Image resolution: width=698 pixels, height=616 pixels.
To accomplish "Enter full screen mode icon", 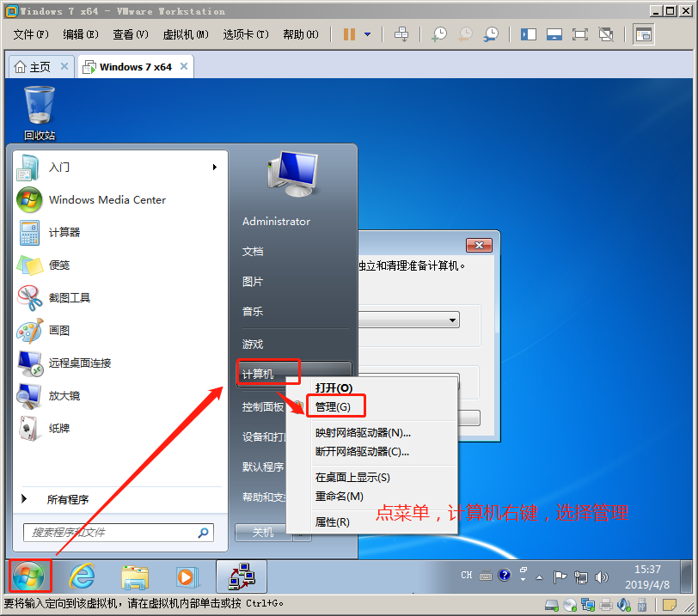I will coord(579,34).
